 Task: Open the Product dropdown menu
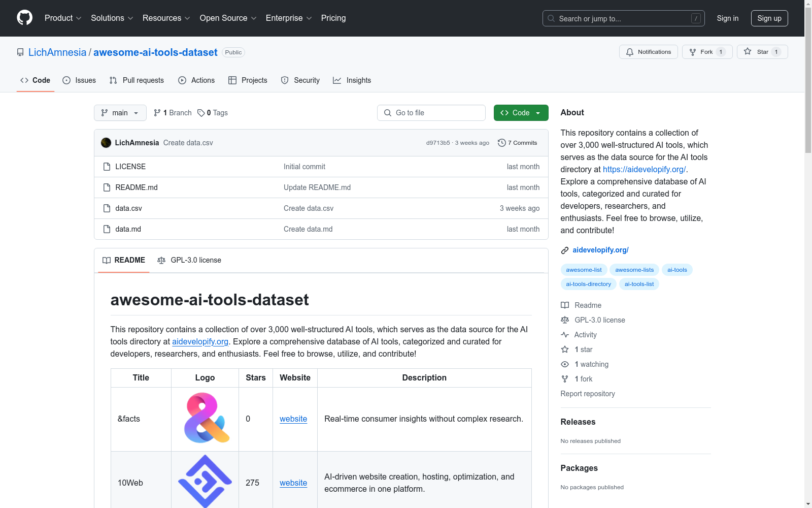(x=63, y=18)
